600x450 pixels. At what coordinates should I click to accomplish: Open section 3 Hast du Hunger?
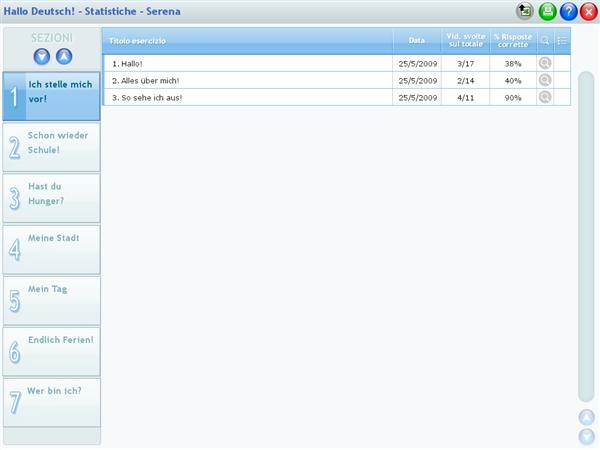51,198
